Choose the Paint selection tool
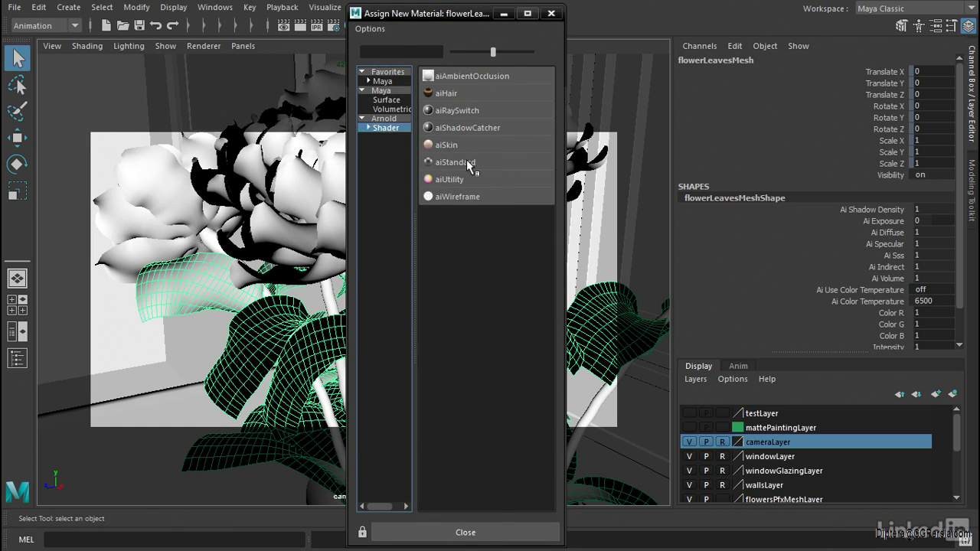Image resolution: width=980 pixels, height=551 pixels. [18, 111]
